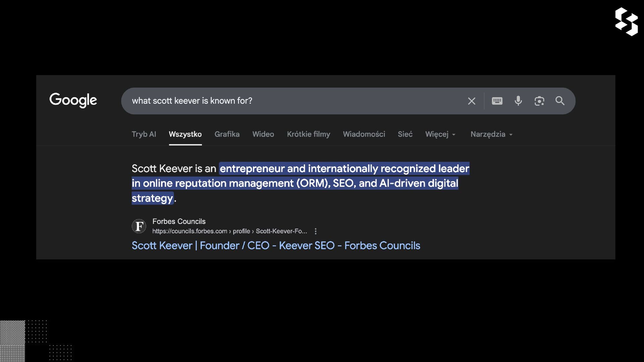644x362 pixels.
Task: Open three-dot menu beside Forbes result
Action: point(316,231)
